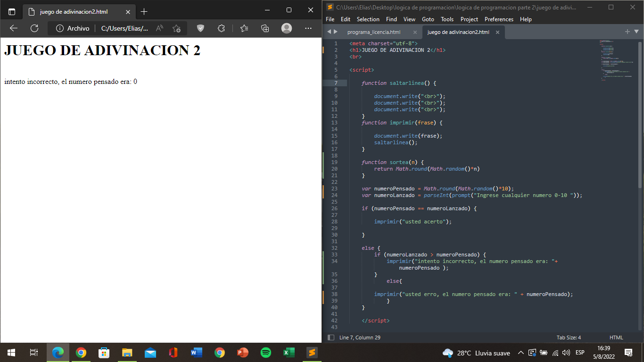Close the programa_licencia.html tab
The height and width of the screenshot is (362, 644).
click(415, 33)
